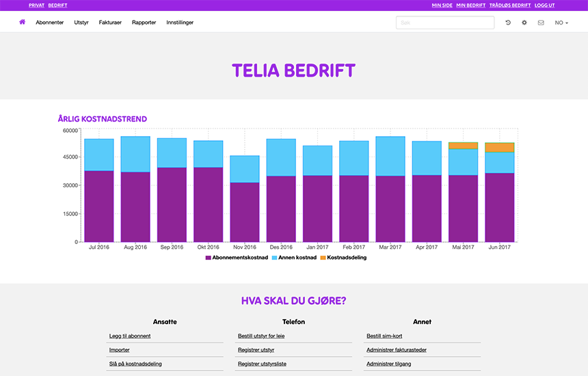
Task: Open Legg til abonnent link
Action: [130, 336]
